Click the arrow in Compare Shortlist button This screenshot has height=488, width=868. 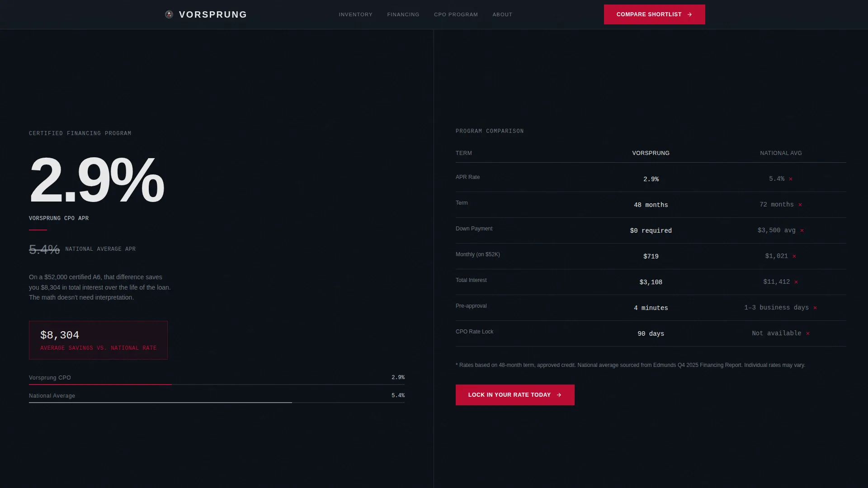[x=689, y=14]
